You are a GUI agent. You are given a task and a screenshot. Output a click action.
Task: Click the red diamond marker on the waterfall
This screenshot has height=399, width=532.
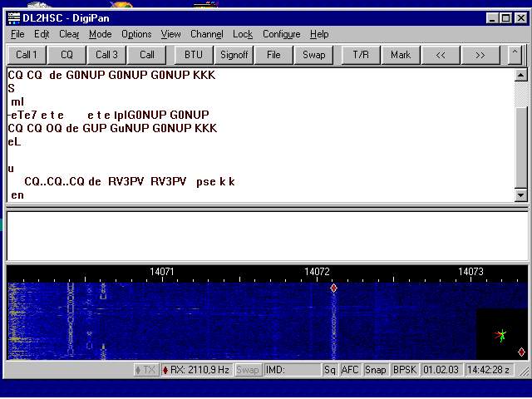tap(333, 288)
